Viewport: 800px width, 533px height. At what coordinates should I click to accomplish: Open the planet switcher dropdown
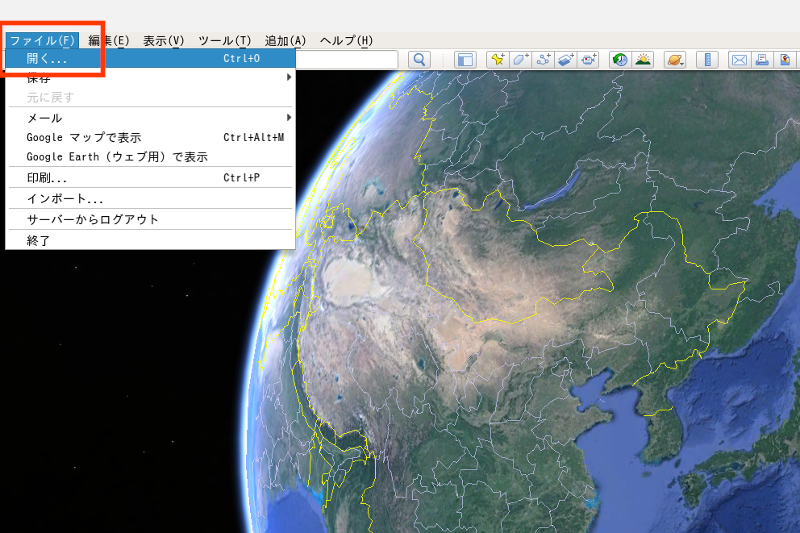click(675, 60)
